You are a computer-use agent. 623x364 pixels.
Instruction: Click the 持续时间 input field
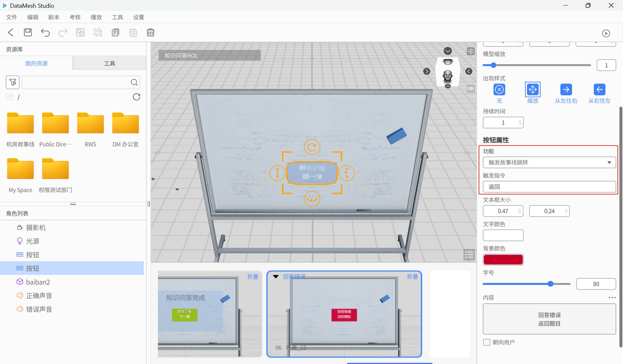503,123
